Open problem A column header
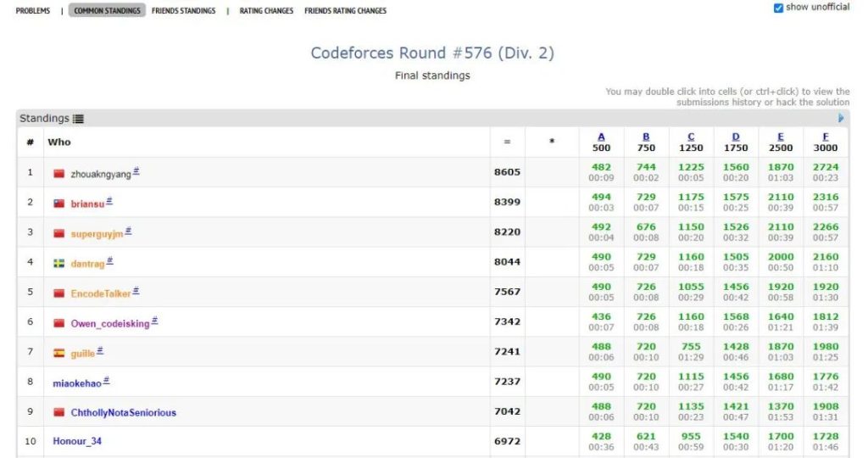The image size is (868, 458). click(601, 137)
